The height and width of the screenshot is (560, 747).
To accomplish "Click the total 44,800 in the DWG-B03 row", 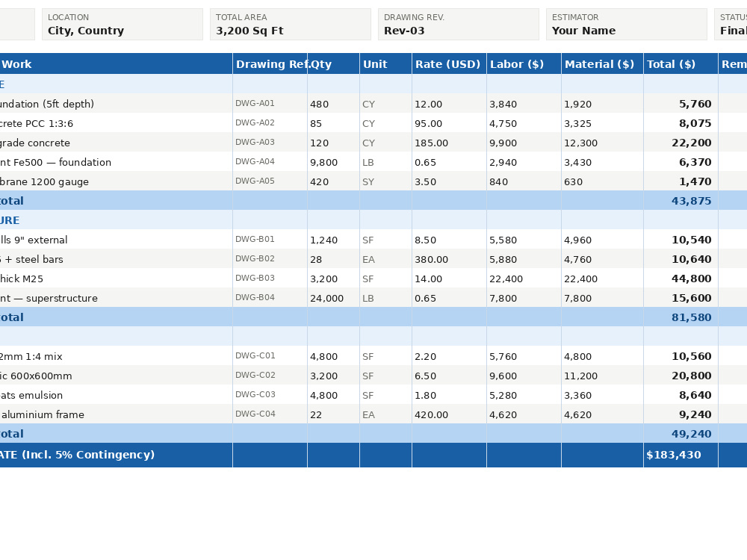I will [x=691, y=279].
